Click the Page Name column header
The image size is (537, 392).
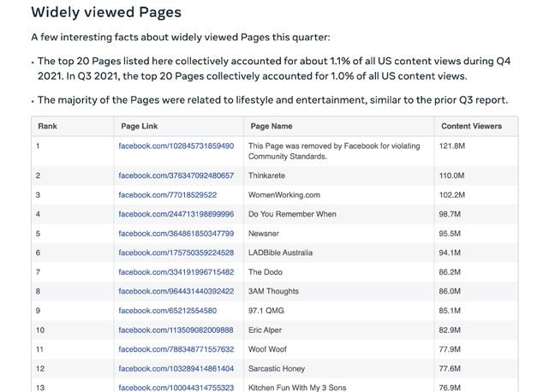click(271, 127)
